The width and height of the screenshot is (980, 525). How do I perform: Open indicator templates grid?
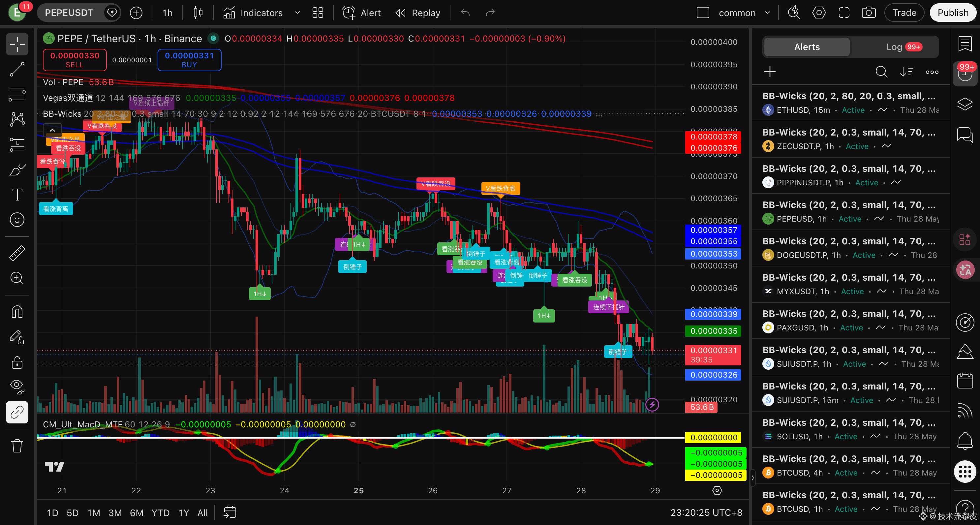point(318,13)
